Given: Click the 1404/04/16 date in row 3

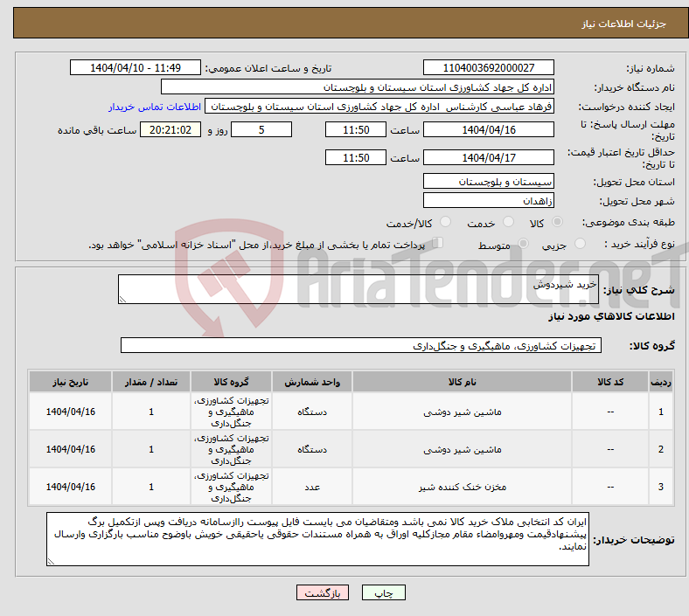Looking at the screenshot, I should (x=70, y=487).
